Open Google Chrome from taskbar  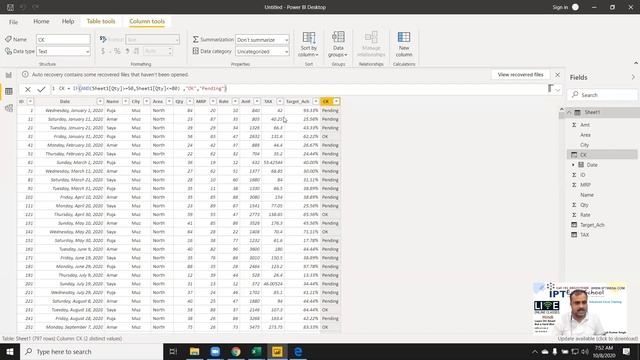tap(236, 351)
